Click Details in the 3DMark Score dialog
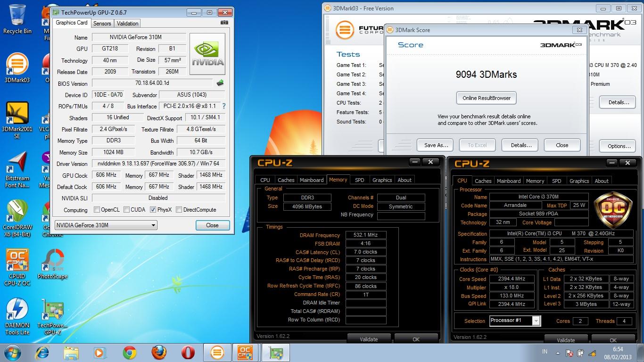Image resolution: width=644 pixels, height=362 pixels. (x=520, y=145)
